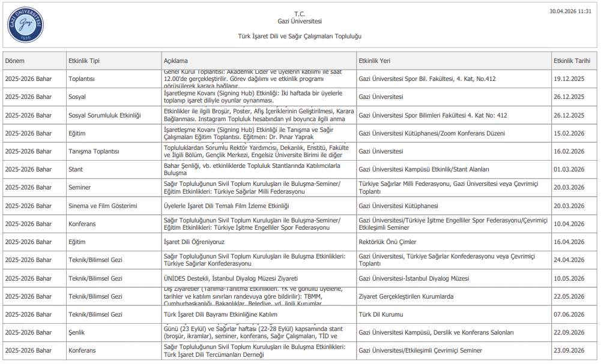Click location 'Türk Dil Kurumu'
This screenshot has width=601, height=364.
click(x=381, y=315)
